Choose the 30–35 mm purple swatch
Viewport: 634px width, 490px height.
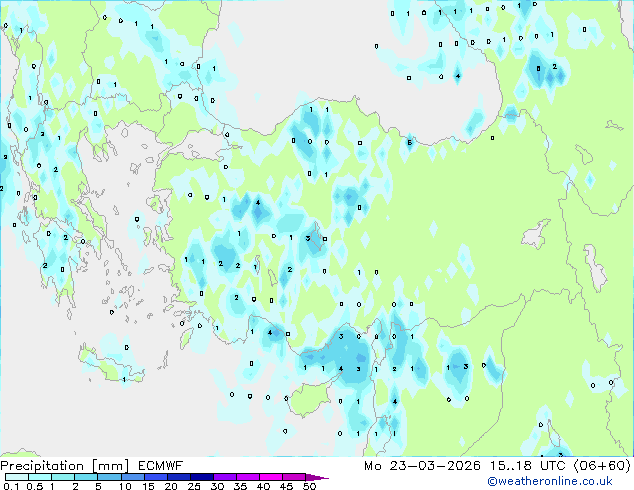[x=224, y=477]
